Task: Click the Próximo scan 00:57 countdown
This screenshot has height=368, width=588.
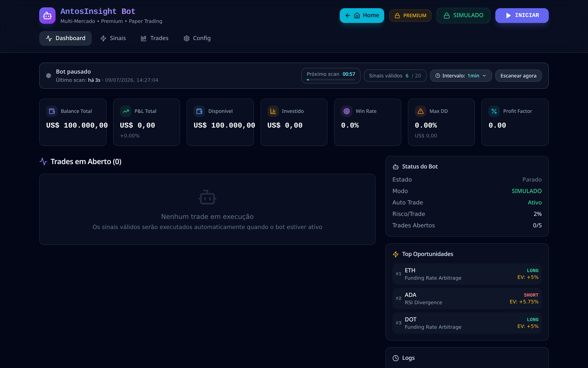Action: pos(349,74)
